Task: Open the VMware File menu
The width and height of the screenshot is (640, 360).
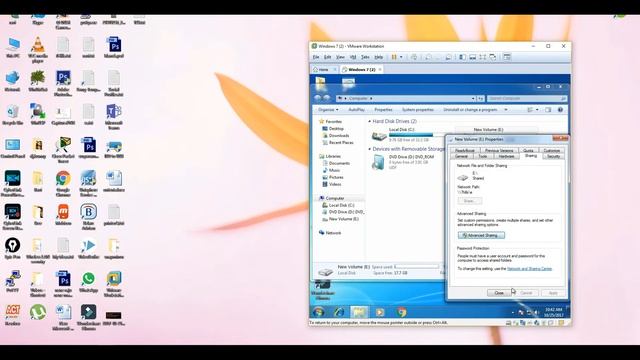Action: click(316, 57)
